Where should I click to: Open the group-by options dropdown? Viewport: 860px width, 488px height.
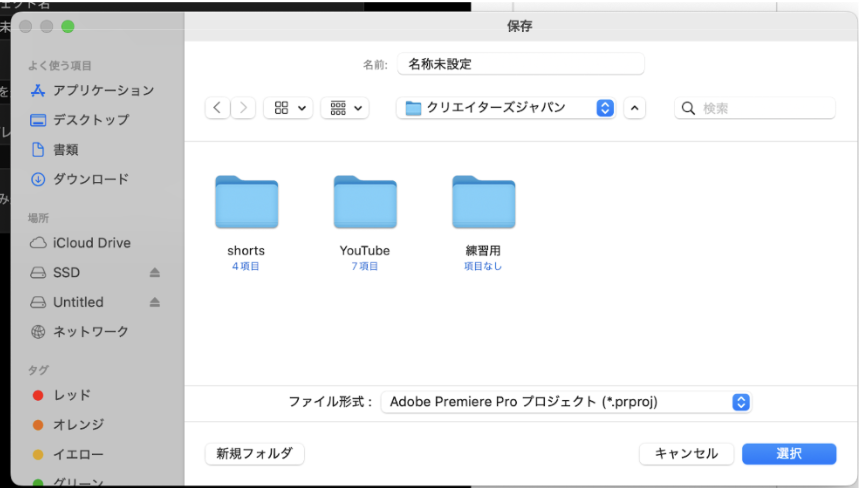345,108
